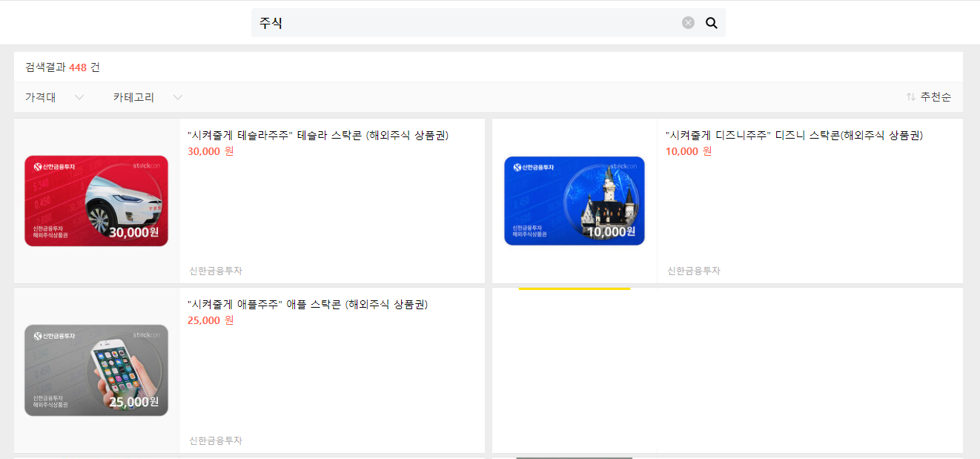
Task: Click 신한금융투자 seller under Apple item
Action: [x=216, y=440]
